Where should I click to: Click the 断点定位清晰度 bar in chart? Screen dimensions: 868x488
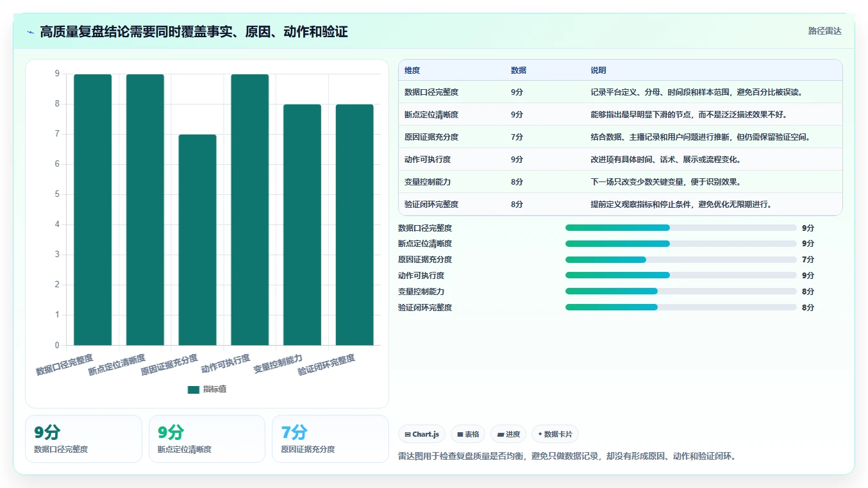145,210
